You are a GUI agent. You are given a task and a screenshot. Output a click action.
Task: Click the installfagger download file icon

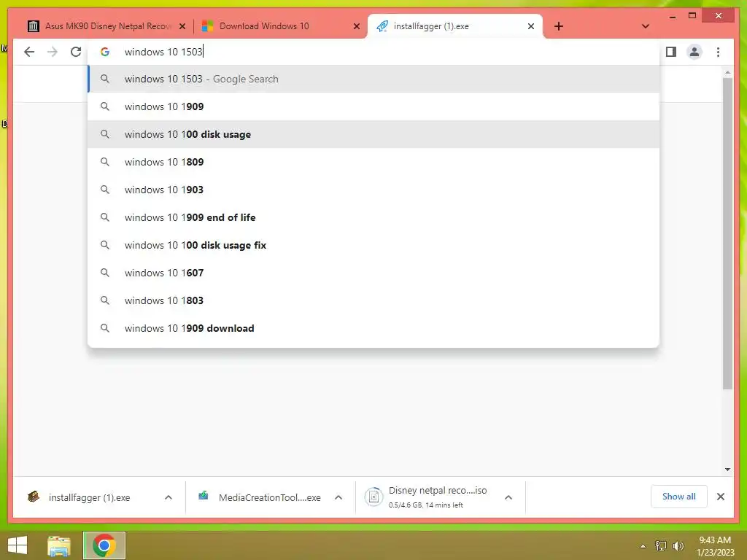tap(34, 497)
